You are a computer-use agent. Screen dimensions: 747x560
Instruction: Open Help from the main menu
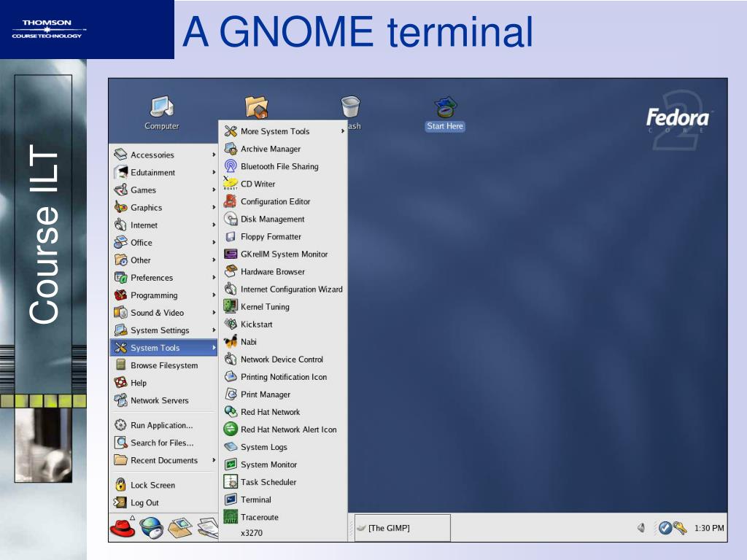point(164,383)
